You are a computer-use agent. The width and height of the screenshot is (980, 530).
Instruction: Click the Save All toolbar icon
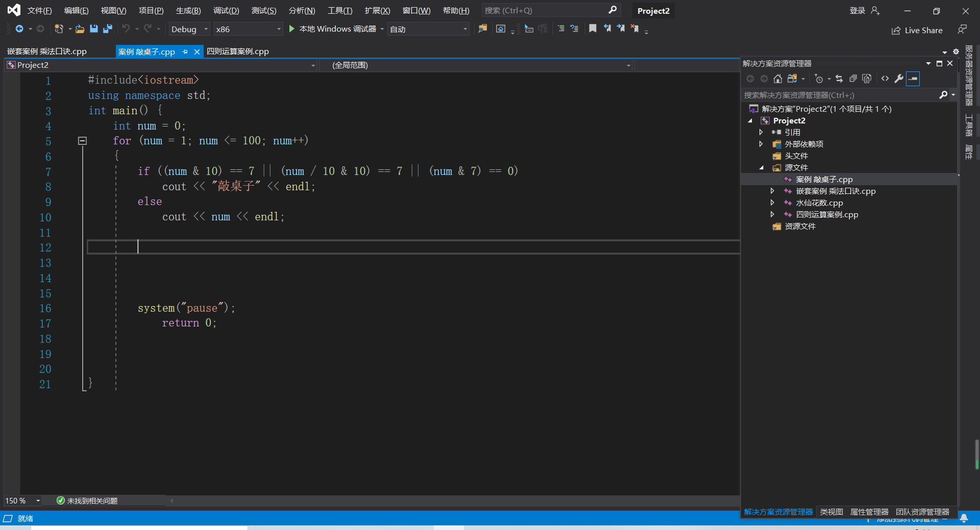pyautogui.click(x=107, y=29)
